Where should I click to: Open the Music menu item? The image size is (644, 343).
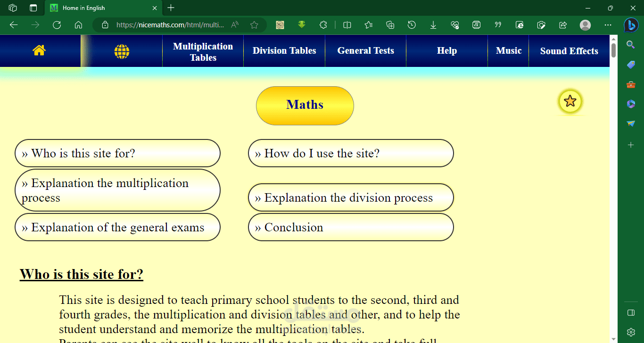[509, 51]
